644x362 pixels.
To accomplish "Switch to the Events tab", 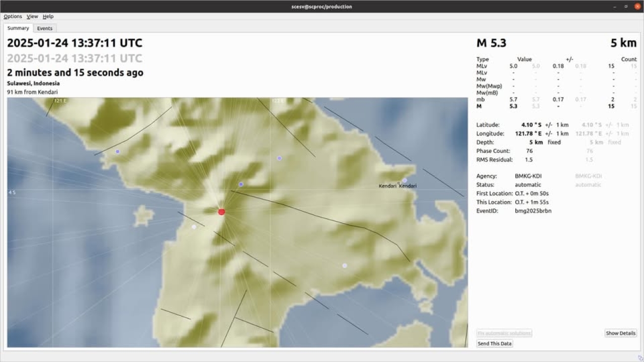I will [45, 28].
